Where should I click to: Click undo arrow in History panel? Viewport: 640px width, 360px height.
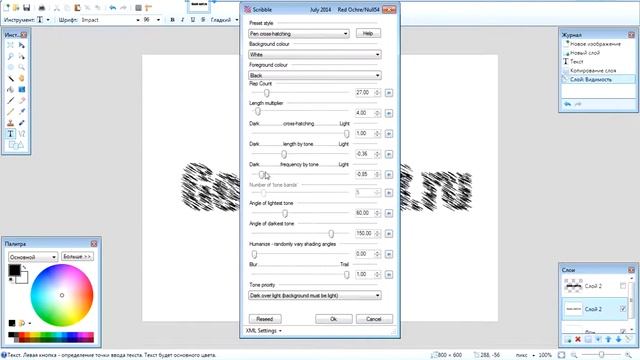coord(567,104)
